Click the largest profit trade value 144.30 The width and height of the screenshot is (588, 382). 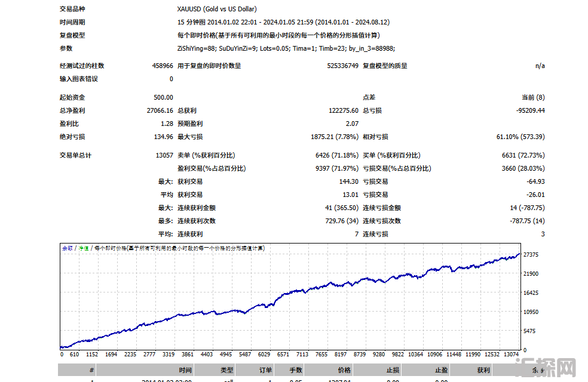349,181
